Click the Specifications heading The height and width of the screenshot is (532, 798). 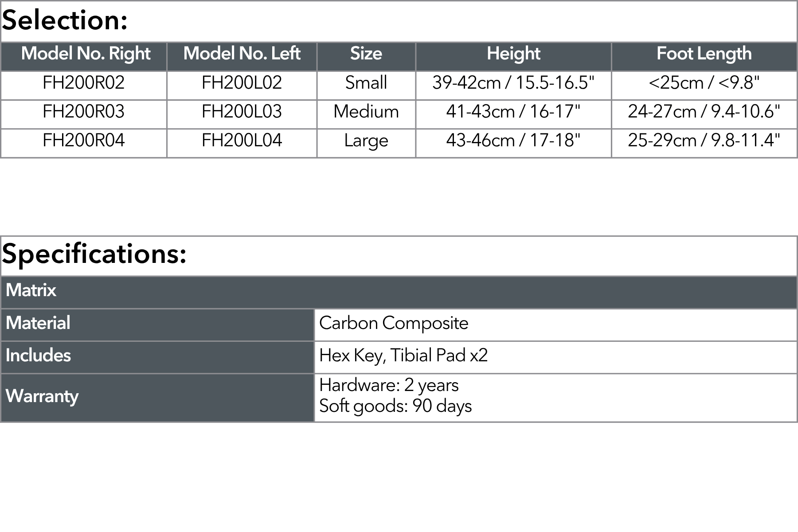94,254
